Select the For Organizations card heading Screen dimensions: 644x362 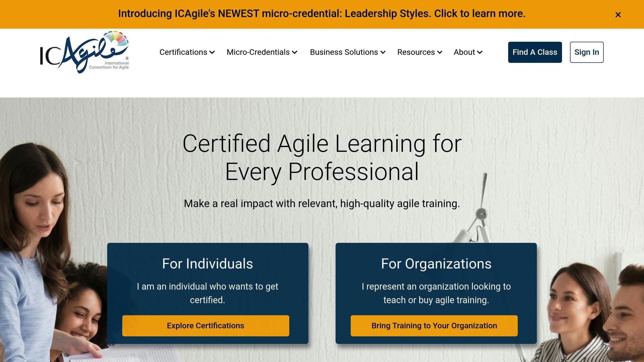(x=436, y=264)
